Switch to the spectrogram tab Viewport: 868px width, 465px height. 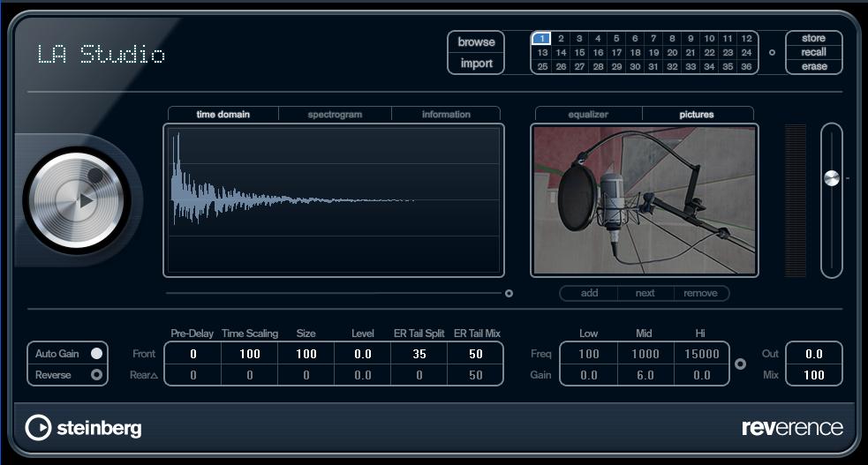[x=335, y=115]
